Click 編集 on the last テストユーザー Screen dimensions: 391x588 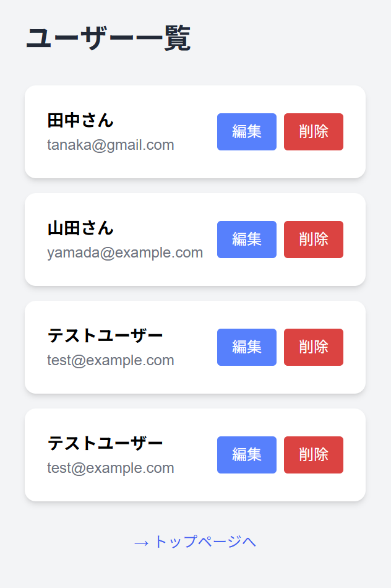click(x=246, y=455)
